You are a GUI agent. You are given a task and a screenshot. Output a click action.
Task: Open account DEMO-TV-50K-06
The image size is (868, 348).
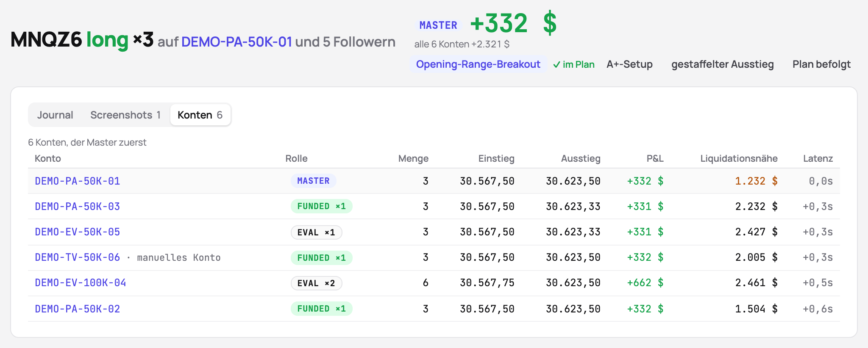point(77,257)
